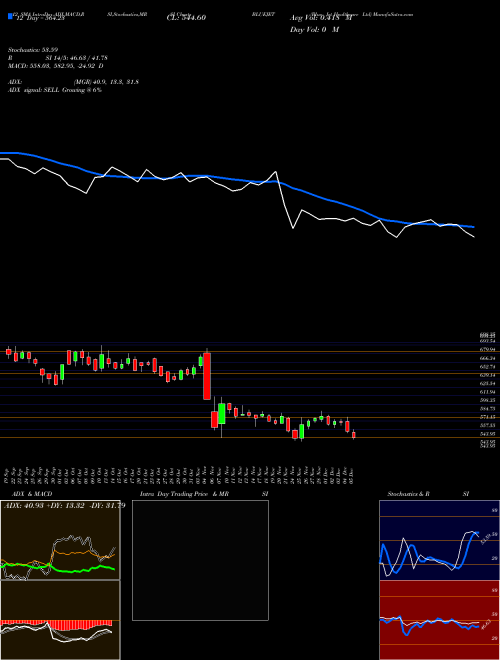The height and width of the screenshot is (660, 500).
Task: Click the 611.94 price axis label
Action: (x=487, y=391)
